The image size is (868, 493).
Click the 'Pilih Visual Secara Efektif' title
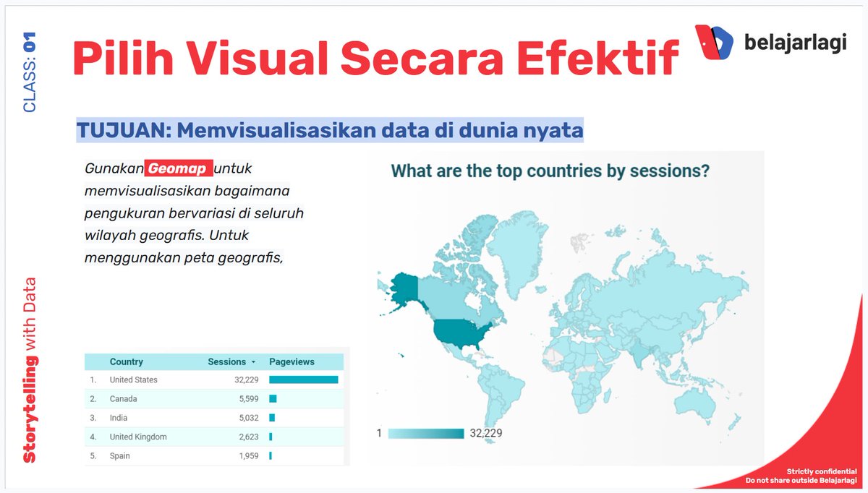(375, 58)
